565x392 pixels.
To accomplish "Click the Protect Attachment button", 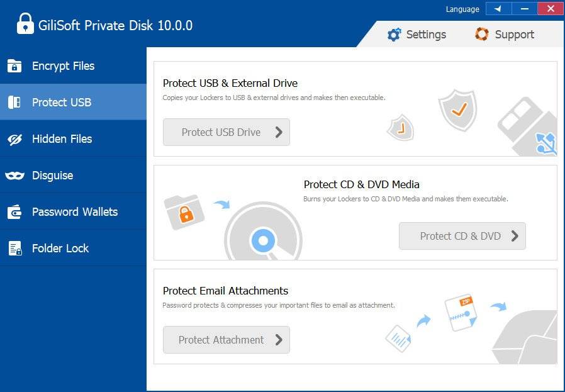I will pyautogui.click(x=227, y=340).
